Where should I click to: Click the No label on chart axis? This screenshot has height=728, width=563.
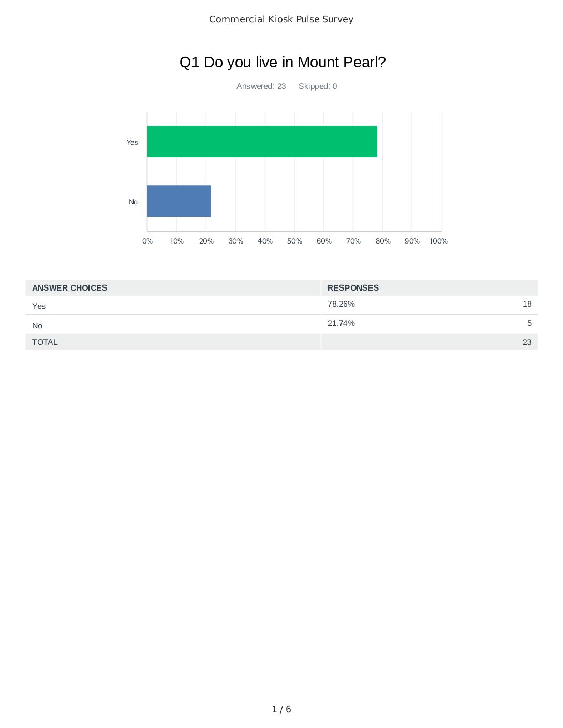(x=133, y=202)
